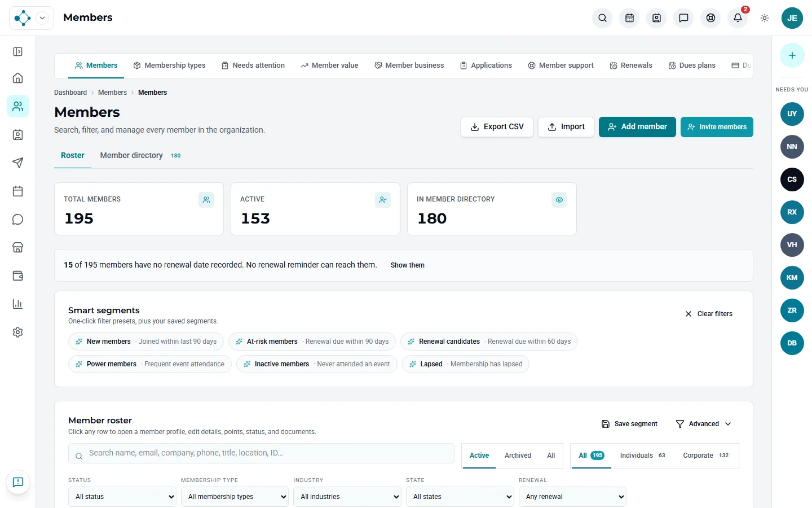
Task: Switch to Applications tab
Action: point(486,65)
